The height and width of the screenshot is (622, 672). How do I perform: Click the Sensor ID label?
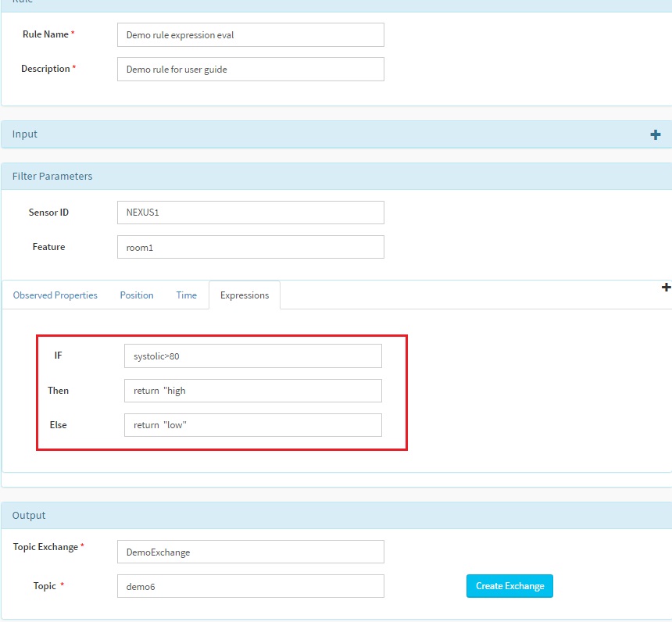tap(48, 213)
